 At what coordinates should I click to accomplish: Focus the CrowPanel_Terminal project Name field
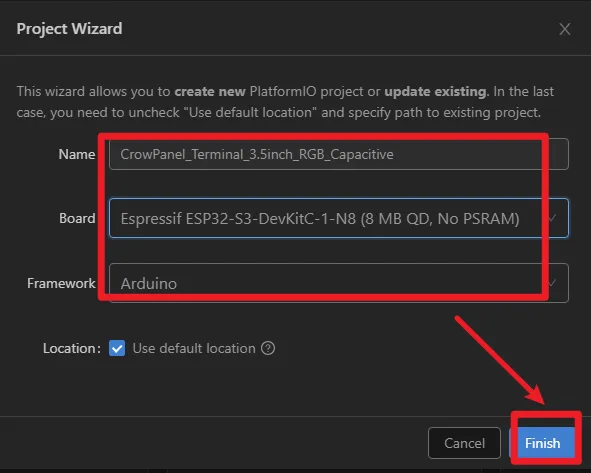(x=338, y=154)
